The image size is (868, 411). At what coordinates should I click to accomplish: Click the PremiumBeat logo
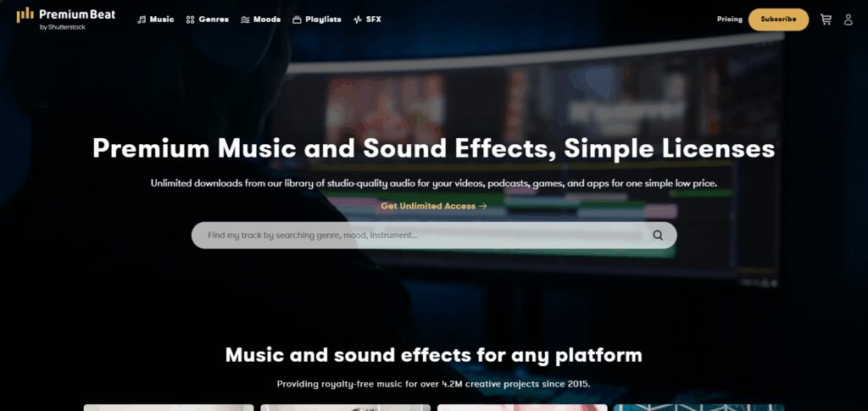click(x=66, y=19)
